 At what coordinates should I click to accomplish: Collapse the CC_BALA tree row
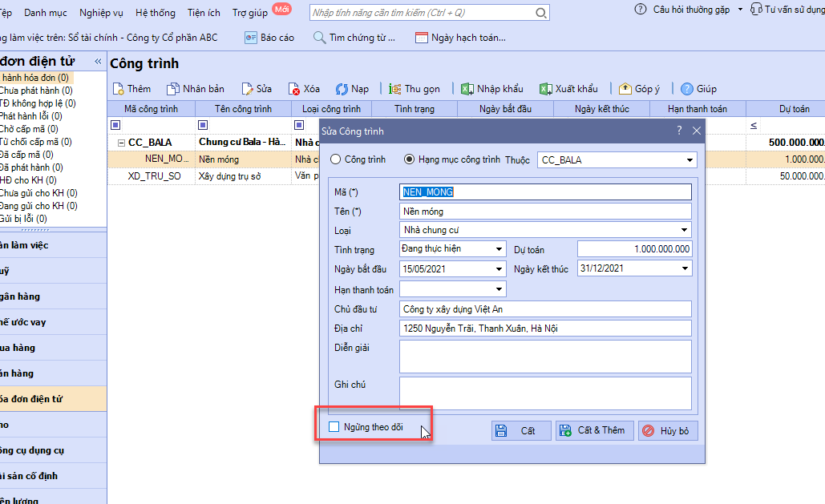pos(122,143)
